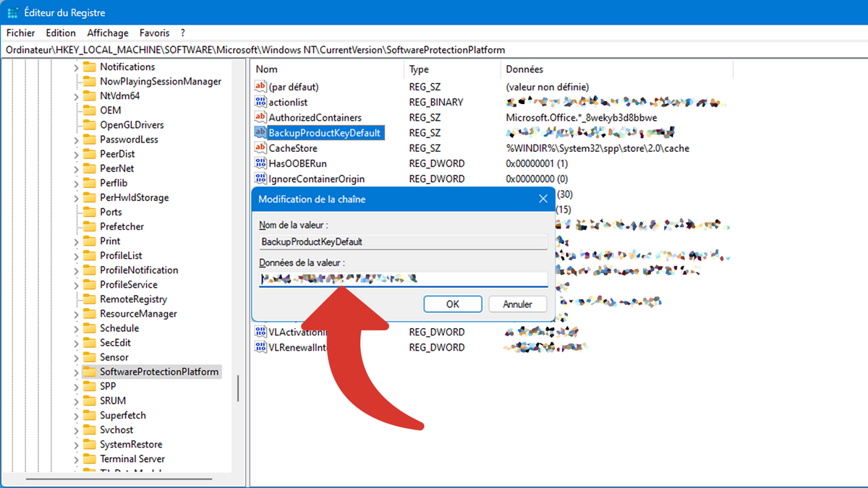Select the BackupProductKeyDefault value name
Image resolution: width=868 pixels, height=488 pixels.
tap(324, 133)
